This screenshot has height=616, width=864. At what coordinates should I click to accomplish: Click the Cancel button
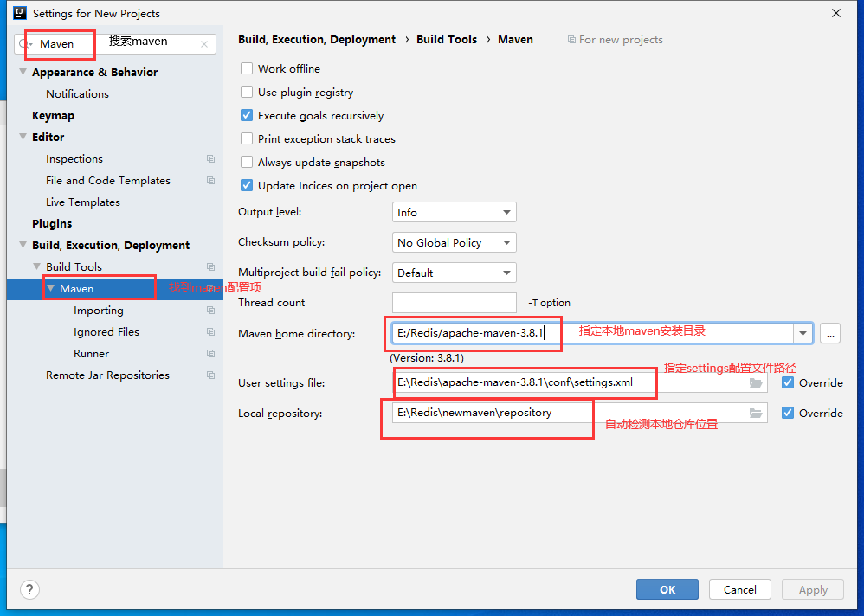click(x=740, y=589)
